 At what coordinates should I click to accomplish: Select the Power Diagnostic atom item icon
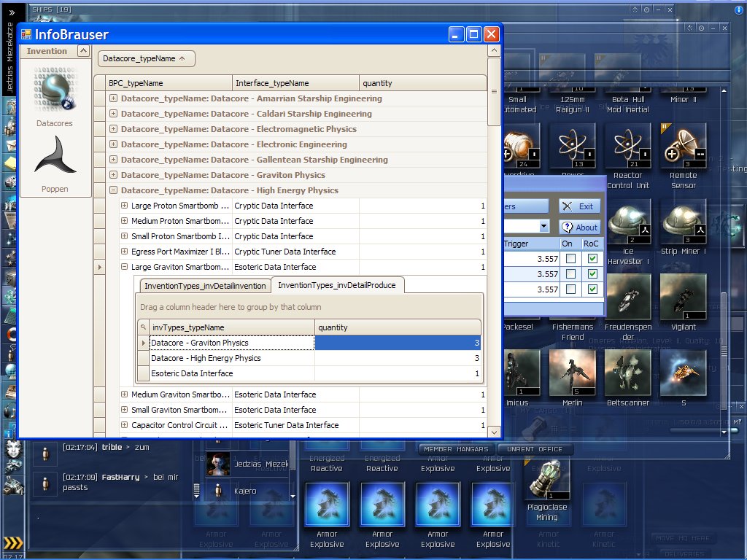[572, 145]
